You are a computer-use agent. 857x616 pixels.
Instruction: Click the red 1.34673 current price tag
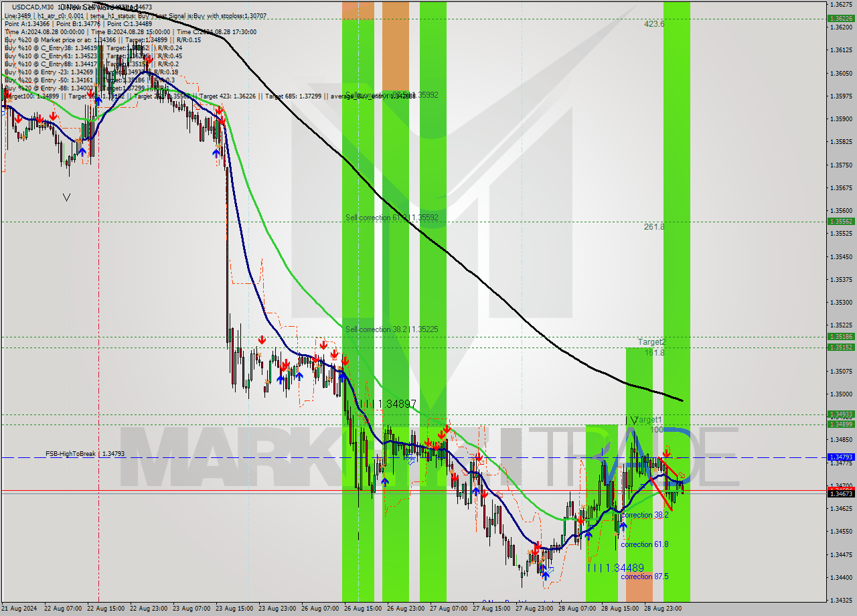click(x=841, y=493)
